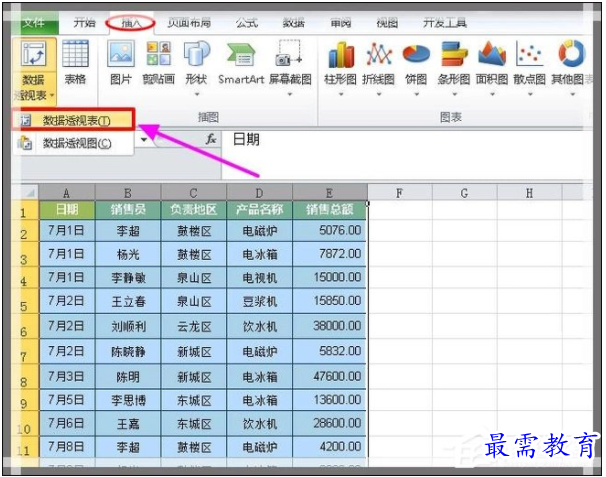Click cell containing 云龙区
606x477 pixels.
(x=194, y=326)
